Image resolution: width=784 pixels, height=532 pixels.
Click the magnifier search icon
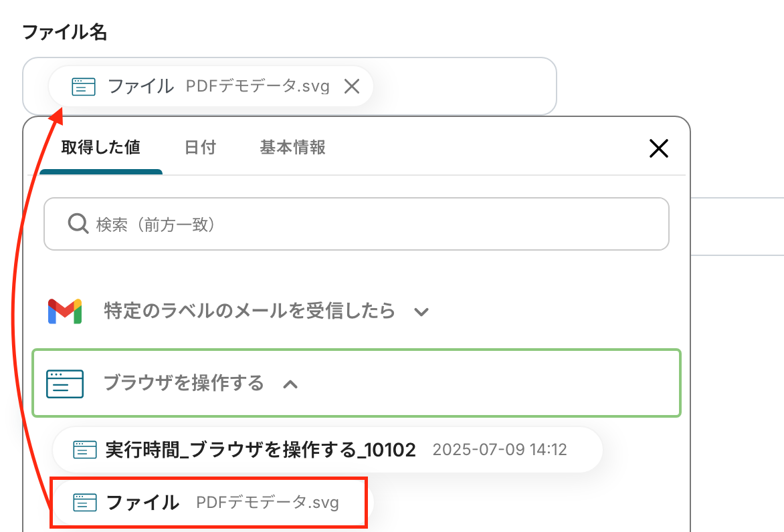(x=78, y=224)
